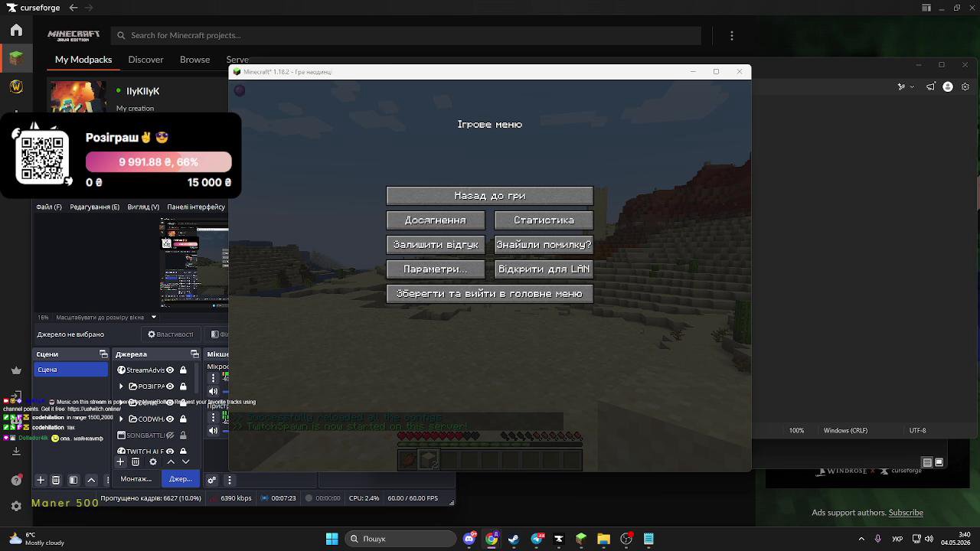Screen dimensions: 980x551
Task: Open the My Modpacks tab
Action: coord(83,59)
